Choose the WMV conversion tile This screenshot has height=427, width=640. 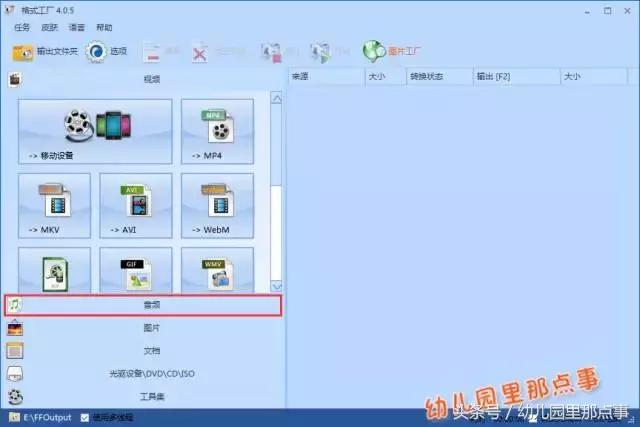click(217, 270)
